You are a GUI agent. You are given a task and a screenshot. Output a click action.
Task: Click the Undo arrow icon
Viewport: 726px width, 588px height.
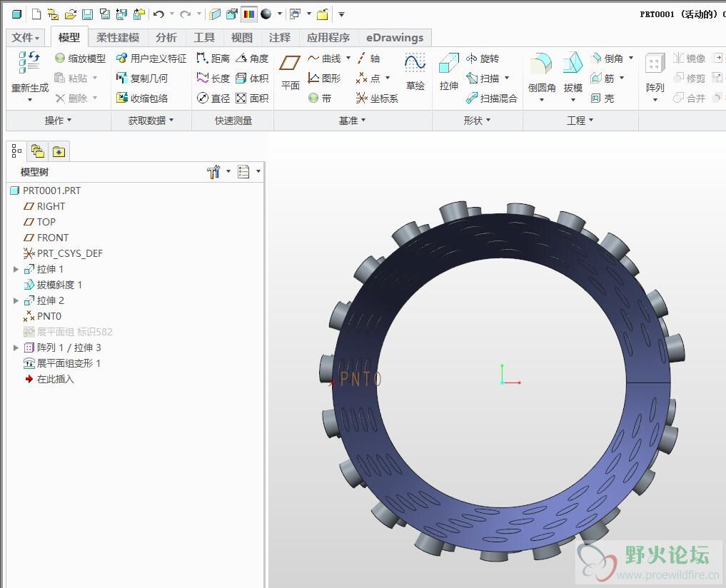(x=158, y=14)
